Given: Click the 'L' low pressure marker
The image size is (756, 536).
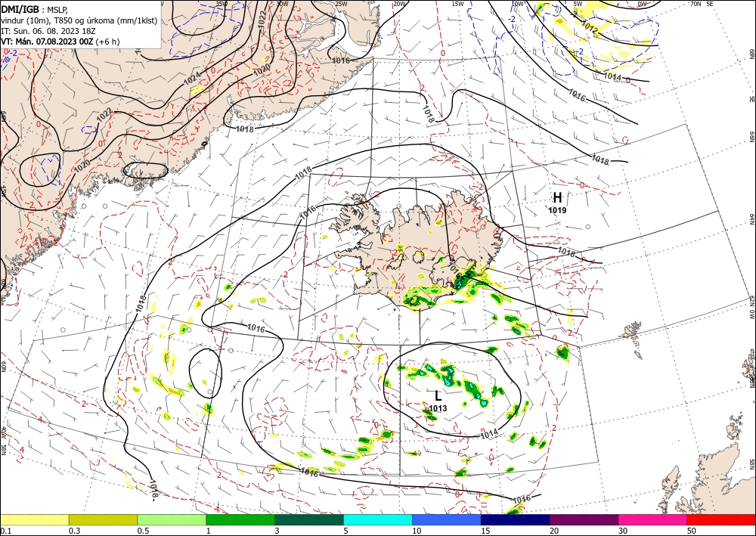Looking at the screenshot, I should pyautogui.click(x=438, y=396).
